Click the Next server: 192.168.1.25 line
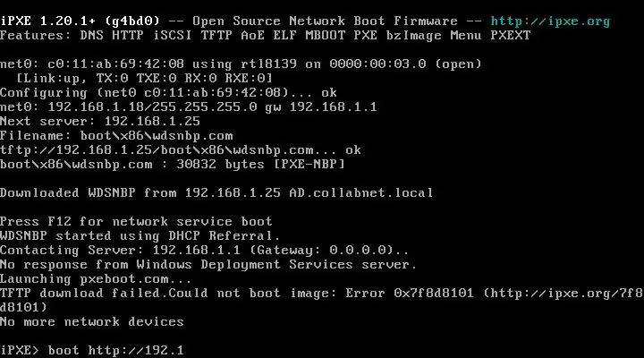The image size is (644, 358). click(100, 121)
